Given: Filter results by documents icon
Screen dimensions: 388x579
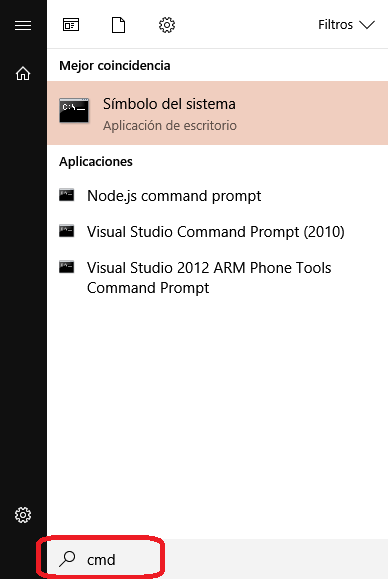Looking at the screenshot, I should tap(118, 25).
